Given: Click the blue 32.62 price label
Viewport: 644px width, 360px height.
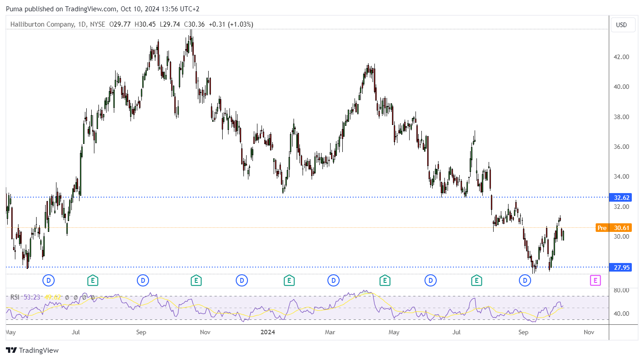Looking at the screenshot, I should click(x=620, y=198).
